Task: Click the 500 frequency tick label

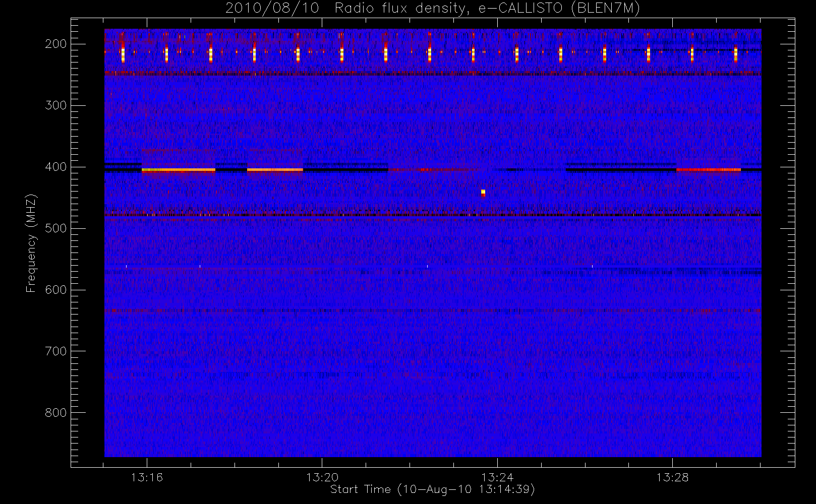Action: pos(56,228)
